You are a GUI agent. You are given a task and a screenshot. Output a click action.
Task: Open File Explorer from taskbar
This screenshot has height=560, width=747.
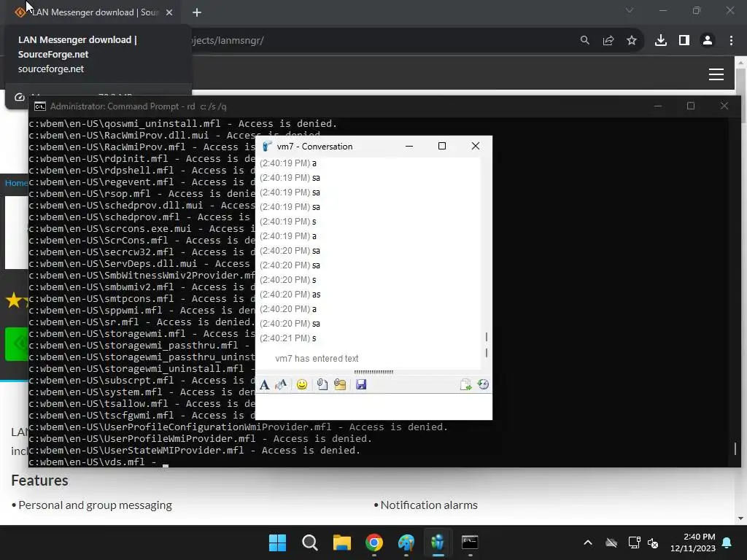pyautogui.click(x=341, y=542)
